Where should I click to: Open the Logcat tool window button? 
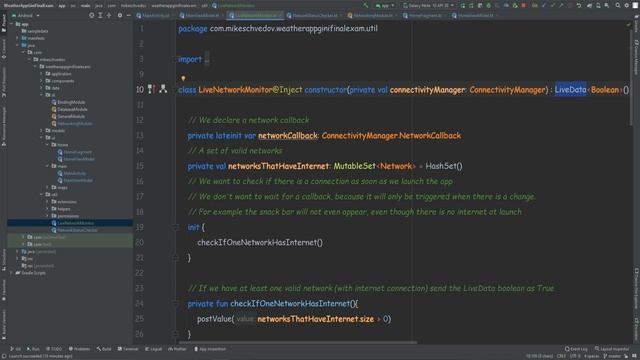coord(154,349)
